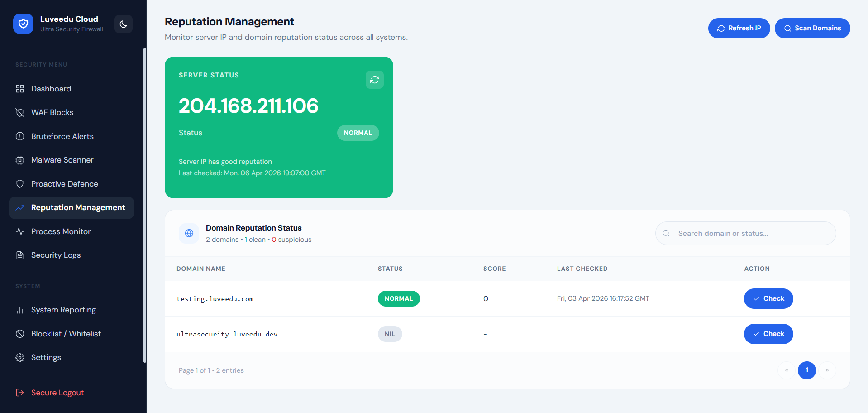Open Security Logs page
The width and height of the screenshot is (868, 413).
click(x=72, y=255)
